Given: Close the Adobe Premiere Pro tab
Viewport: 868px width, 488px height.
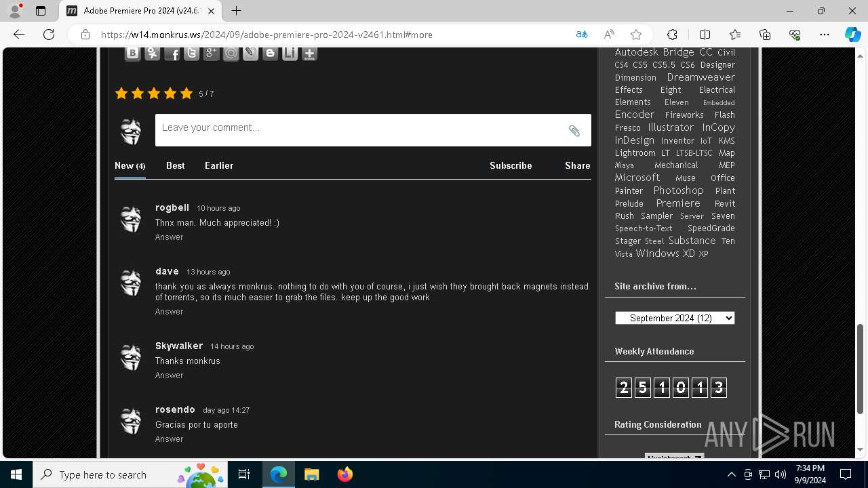Looking at the screenshot, I should pyautogui.click(x=212, y=11).
